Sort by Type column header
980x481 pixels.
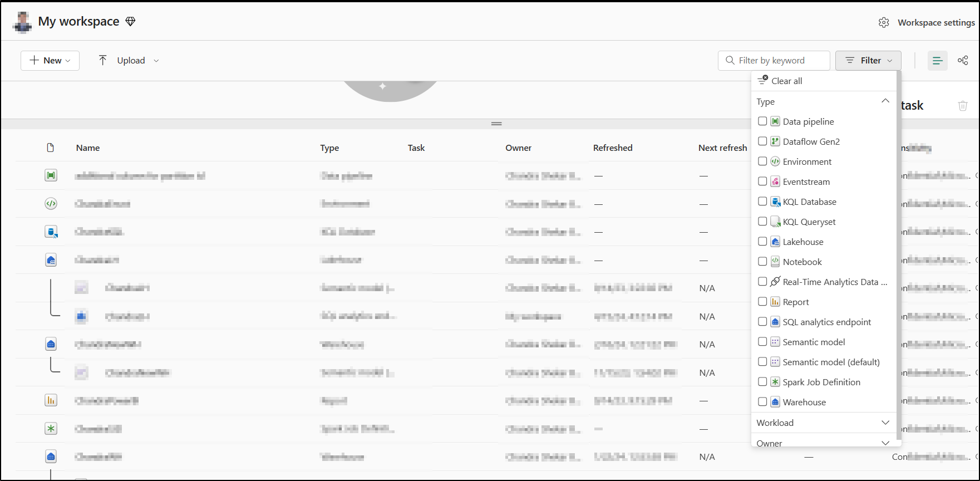[x=329, y=148]
